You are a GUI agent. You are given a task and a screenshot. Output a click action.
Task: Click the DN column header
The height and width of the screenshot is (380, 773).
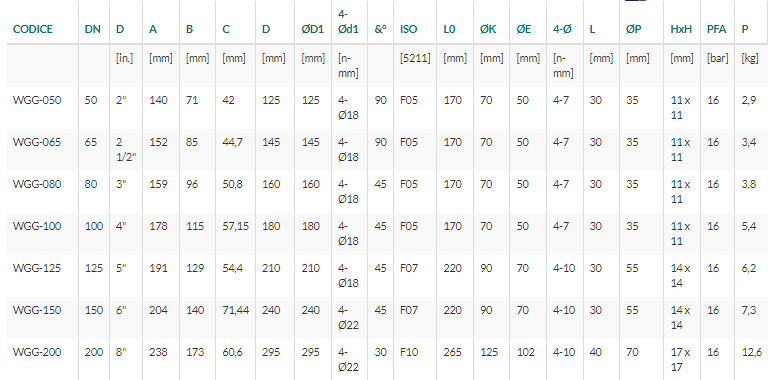coord(93,29)
